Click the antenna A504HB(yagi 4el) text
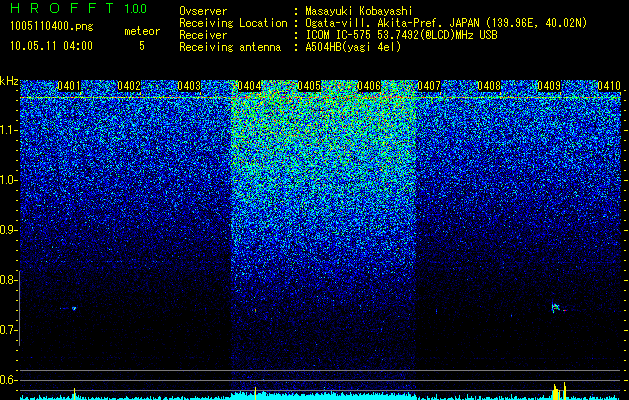Image resolution: width=629 pixels, height=400 pixels. pyautogui.click(x=353, y=47)
